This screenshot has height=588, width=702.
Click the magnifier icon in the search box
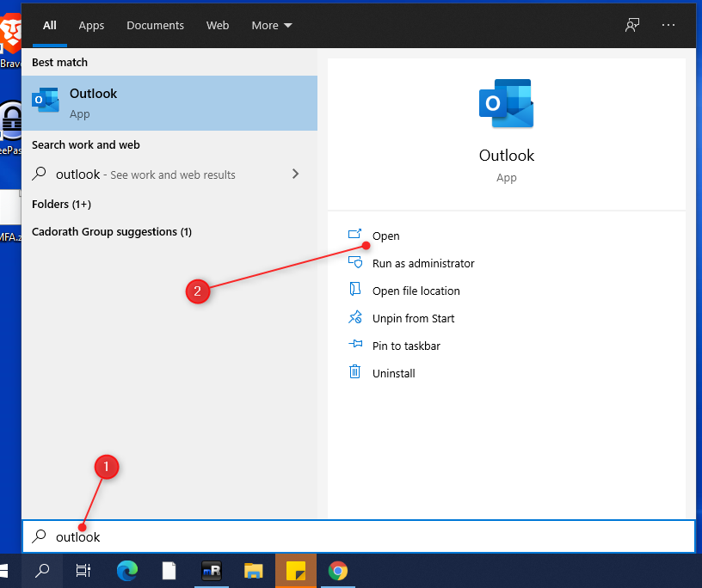pos(40,536)
